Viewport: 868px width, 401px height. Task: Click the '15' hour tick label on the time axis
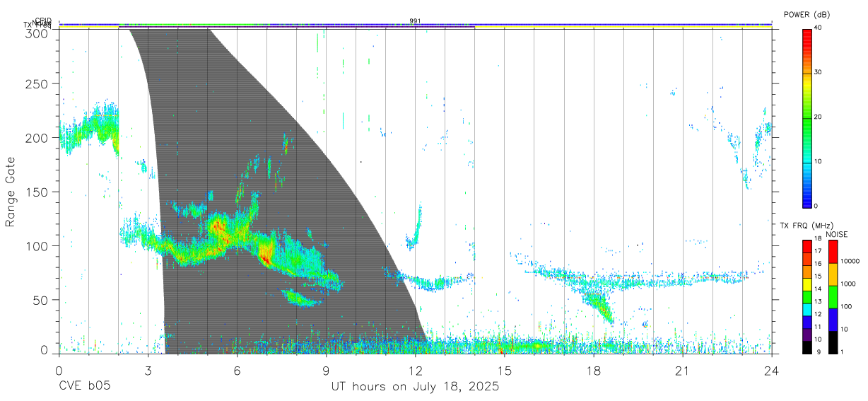505,371
